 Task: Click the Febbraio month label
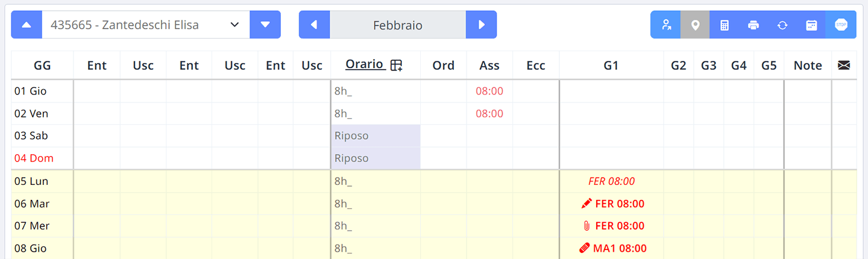tap(398, 25)
